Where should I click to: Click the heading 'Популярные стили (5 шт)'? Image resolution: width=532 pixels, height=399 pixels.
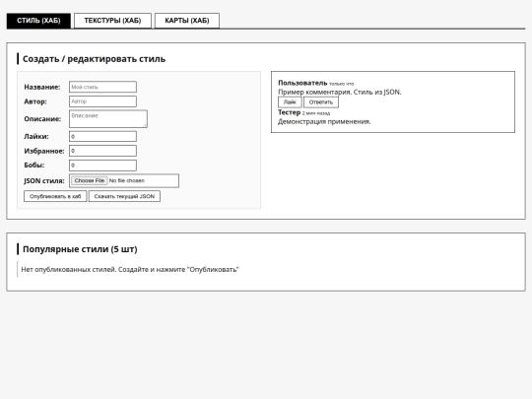[x=80, y=249]
